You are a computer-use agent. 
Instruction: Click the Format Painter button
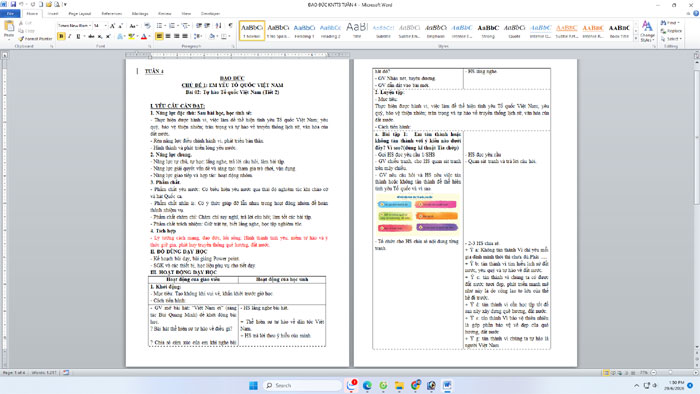[35, 39]
